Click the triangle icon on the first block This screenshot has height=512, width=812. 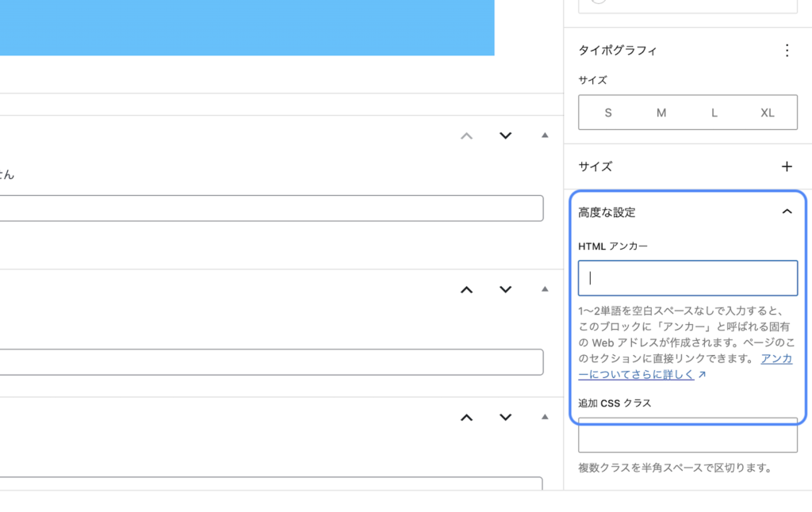click(x=545, y=136)
